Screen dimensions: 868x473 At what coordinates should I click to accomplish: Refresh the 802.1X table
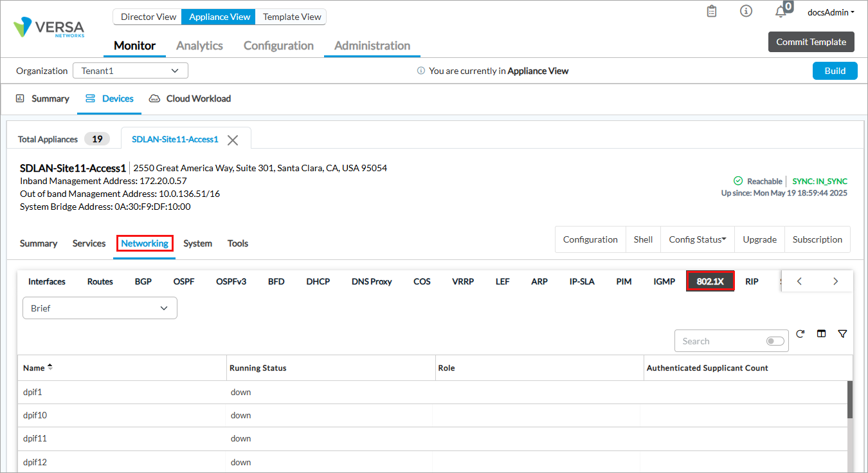click(x=800, y=334)
